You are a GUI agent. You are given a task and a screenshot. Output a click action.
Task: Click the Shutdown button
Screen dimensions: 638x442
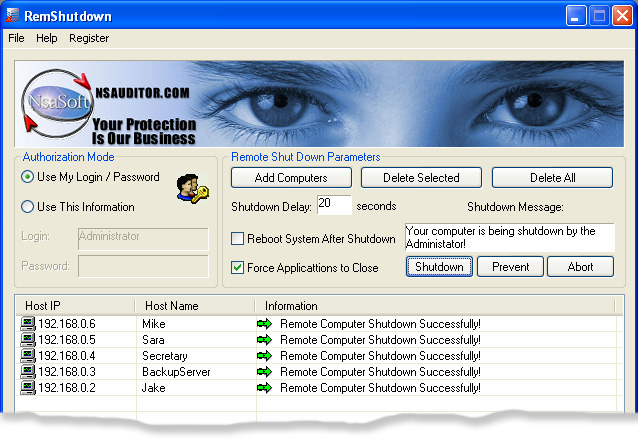click(x=439, y=267)
